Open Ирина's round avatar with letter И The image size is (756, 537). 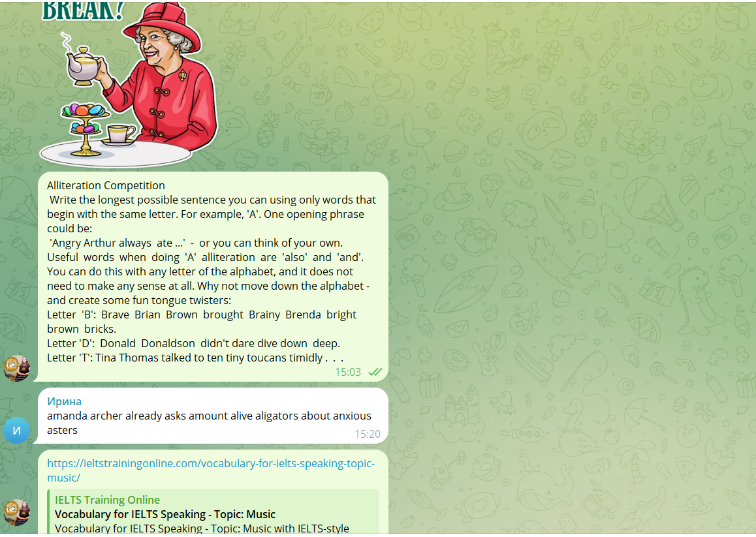point(17,430)
